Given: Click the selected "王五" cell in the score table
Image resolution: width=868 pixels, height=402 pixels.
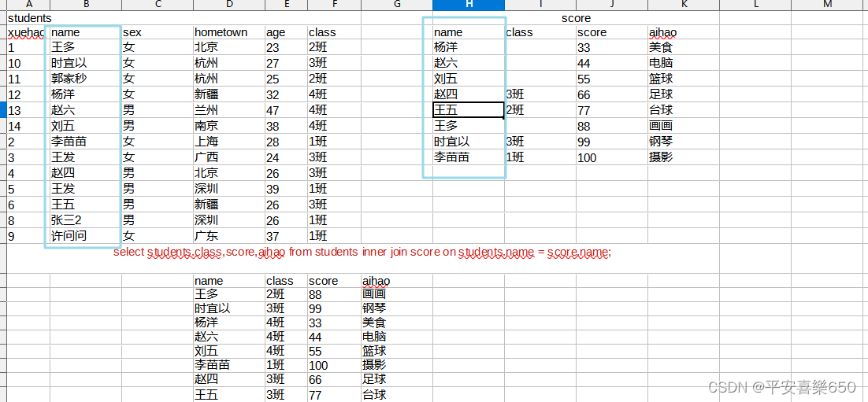Looking at the screenshot, I should [x=469, y=109].
